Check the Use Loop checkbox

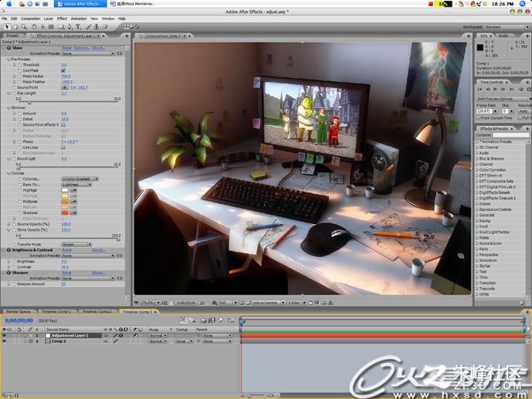coord(63,147)
